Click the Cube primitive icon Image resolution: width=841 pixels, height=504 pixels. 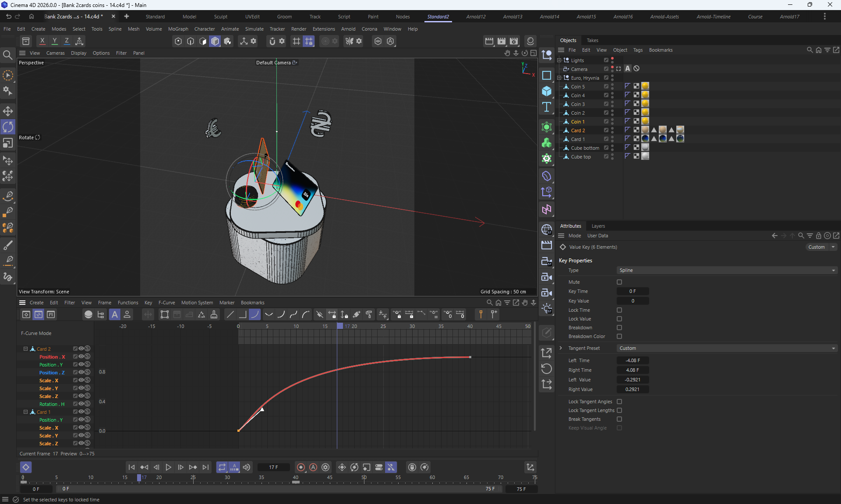(546, 91)
